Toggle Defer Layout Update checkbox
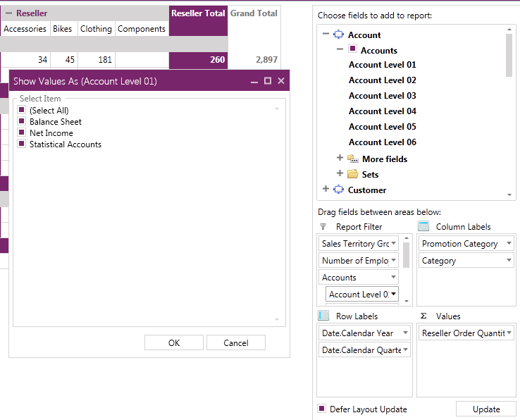 (x=322, y=409)
